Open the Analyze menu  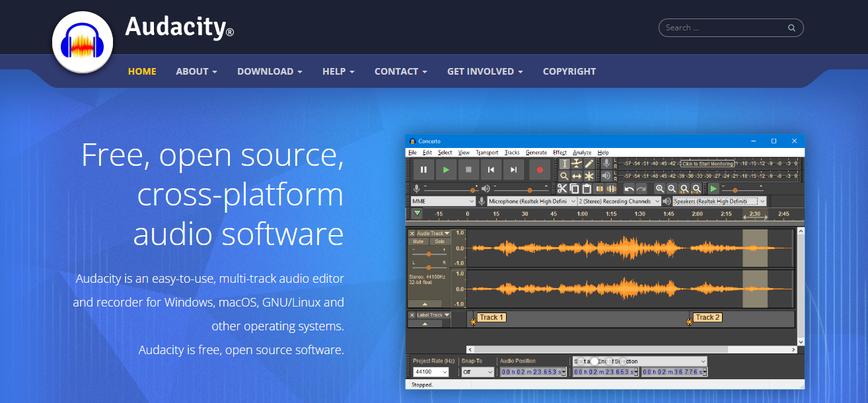(582, 153)
